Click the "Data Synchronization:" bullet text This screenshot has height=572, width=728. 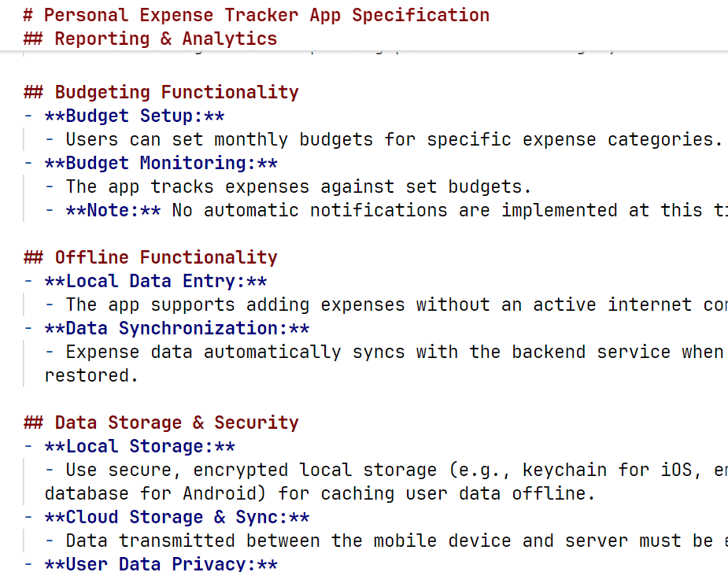click(177, 328)
